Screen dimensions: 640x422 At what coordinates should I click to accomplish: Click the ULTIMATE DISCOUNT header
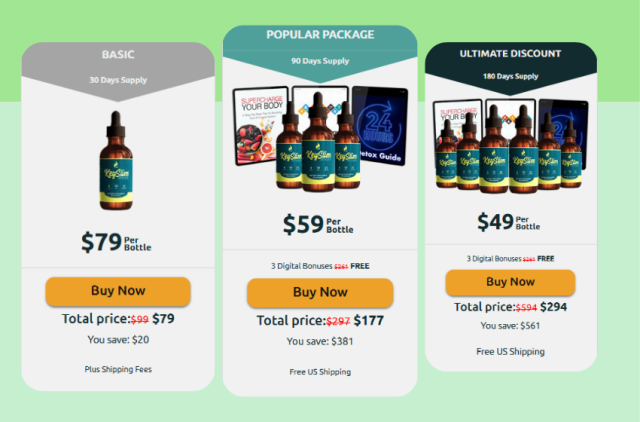(510, 54)
